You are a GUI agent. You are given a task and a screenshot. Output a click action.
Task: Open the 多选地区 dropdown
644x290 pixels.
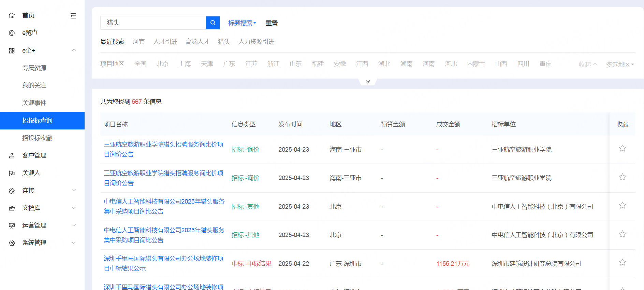pos(620,64)
